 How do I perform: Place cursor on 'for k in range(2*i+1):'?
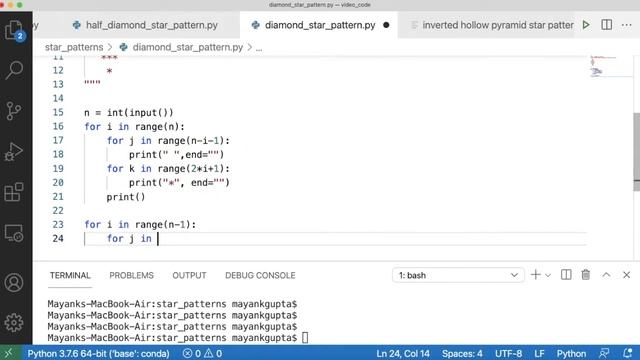coord(168,169)
